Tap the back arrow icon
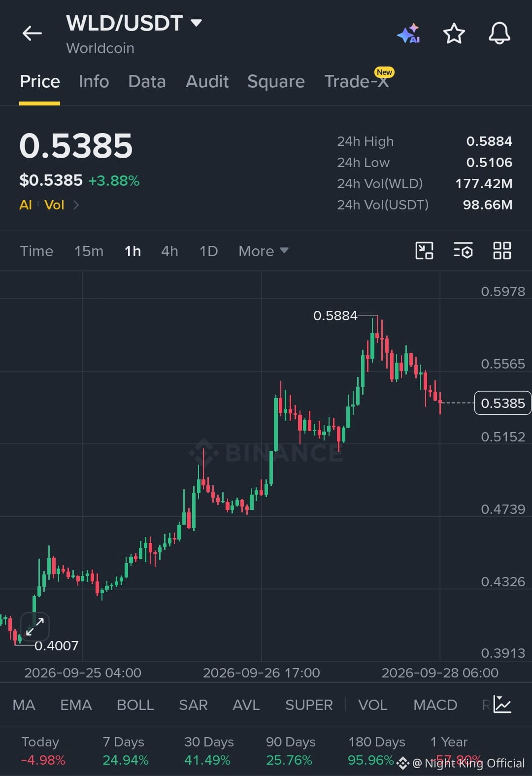This screenshot has height=776, width=532. [x=33, y=34]
